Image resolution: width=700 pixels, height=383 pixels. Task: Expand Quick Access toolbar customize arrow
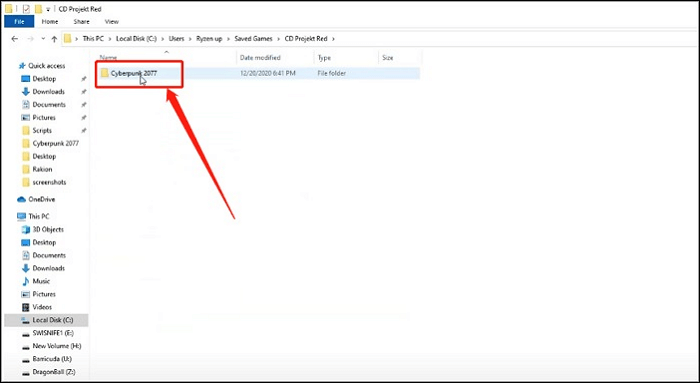[48, 9]
